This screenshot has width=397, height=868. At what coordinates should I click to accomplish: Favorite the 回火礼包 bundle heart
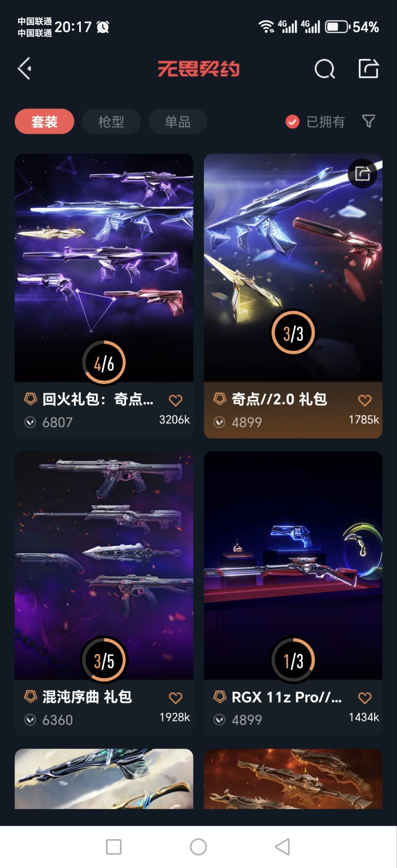[x=175, y=400]
